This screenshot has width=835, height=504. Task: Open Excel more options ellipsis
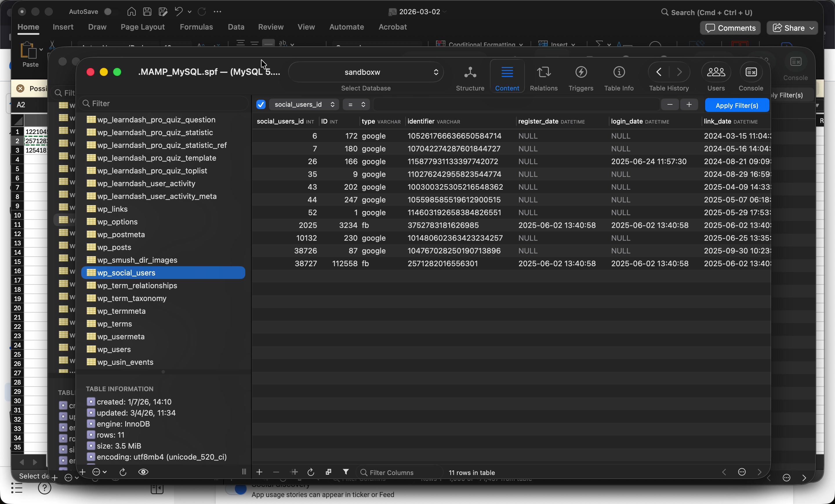[217, 12]
